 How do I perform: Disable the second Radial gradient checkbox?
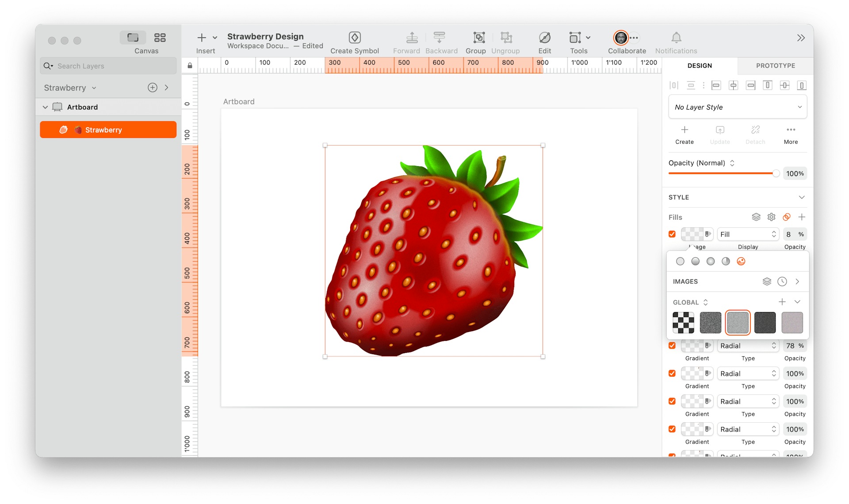click(672, 374)
